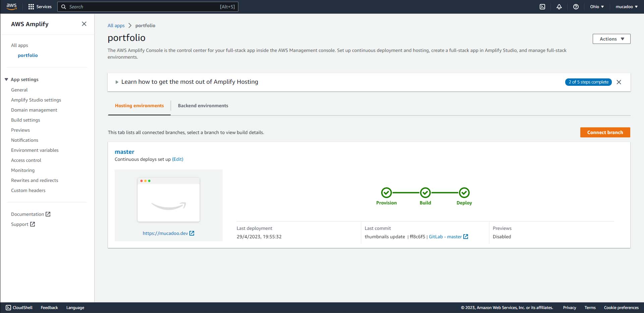Switch to Hosting environments tab
The width and height of the screenshot is (644, 313).
point(139,106)
